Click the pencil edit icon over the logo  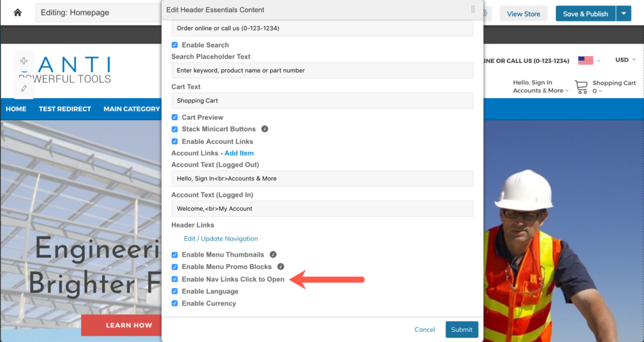point(24,88)
